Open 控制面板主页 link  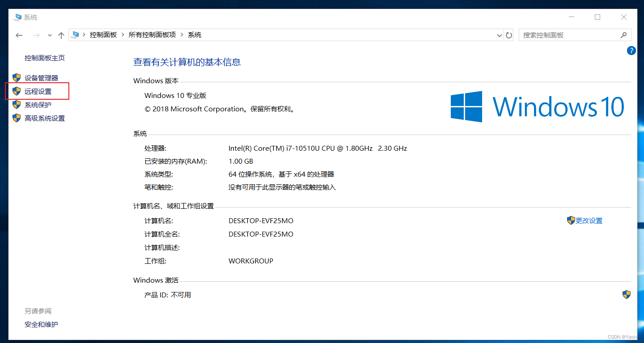(x=45, y=58)
